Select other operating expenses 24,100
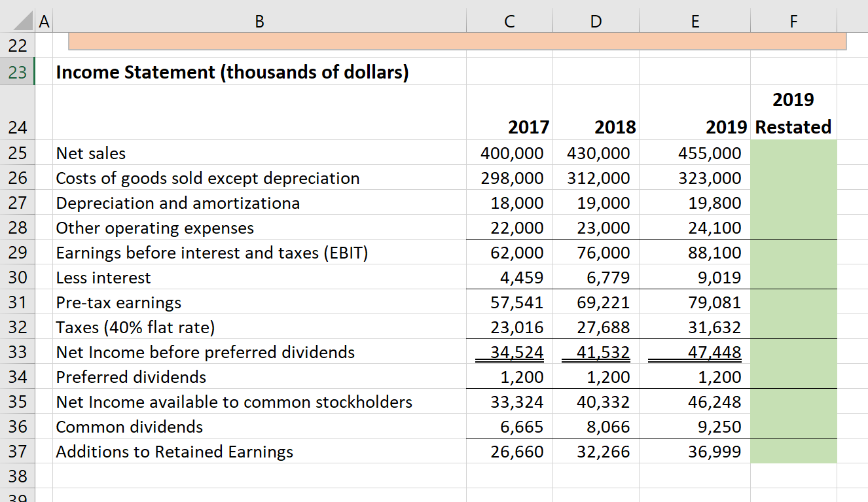Image resolution: width=868 pixels, height=502 pixels. tap(715, 228)
